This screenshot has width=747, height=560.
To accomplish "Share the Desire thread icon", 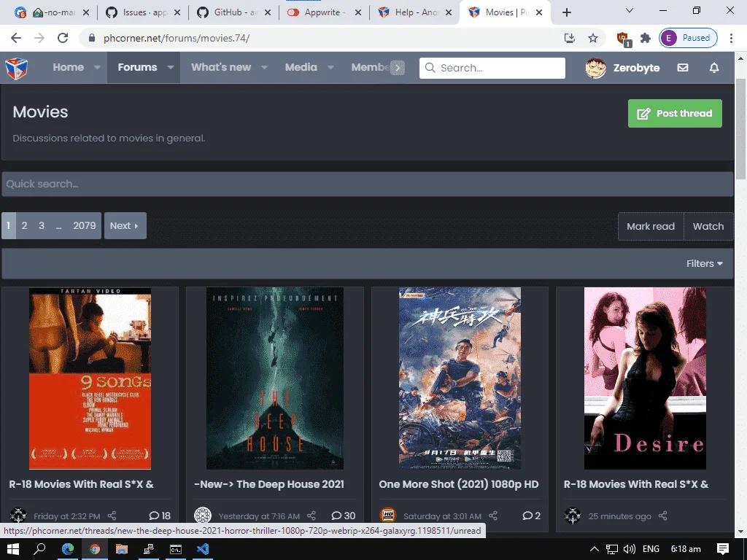I will coord(662,516).
